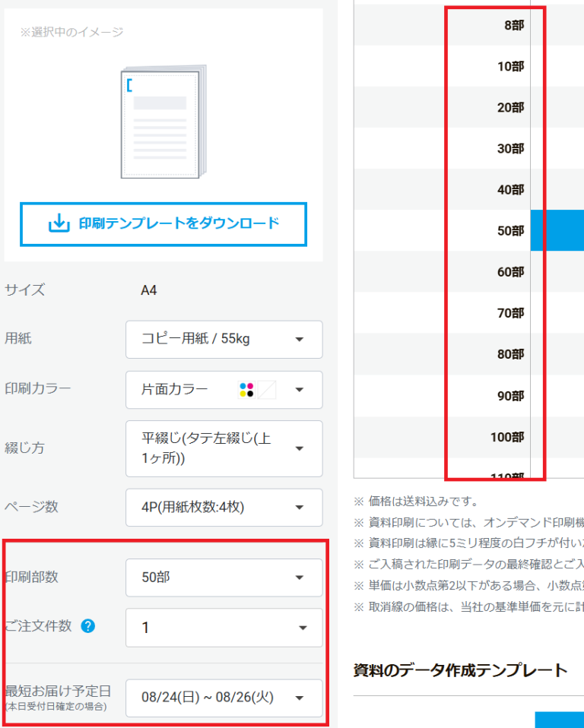Click the highlighted blue cell for 50部
The height and width of the screenshot is (728, 584).
[x=557, y=230]
